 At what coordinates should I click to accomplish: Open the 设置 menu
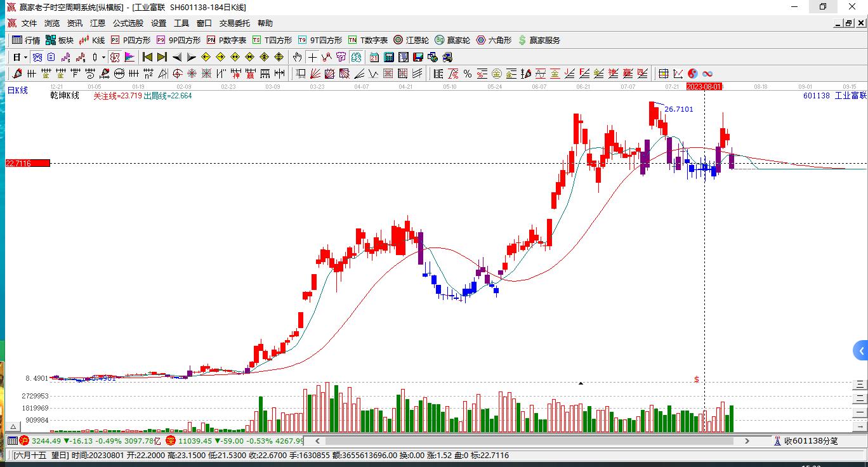point(159,23)
